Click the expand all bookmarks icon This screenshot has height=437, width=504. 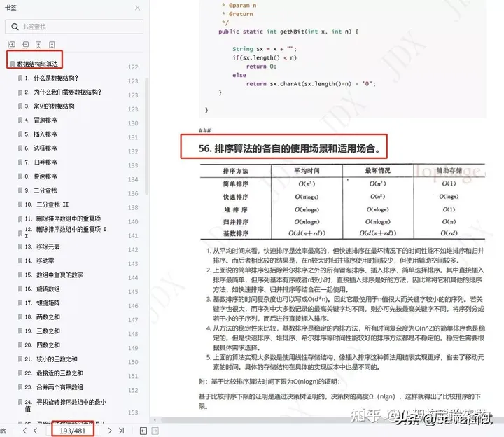12,45
